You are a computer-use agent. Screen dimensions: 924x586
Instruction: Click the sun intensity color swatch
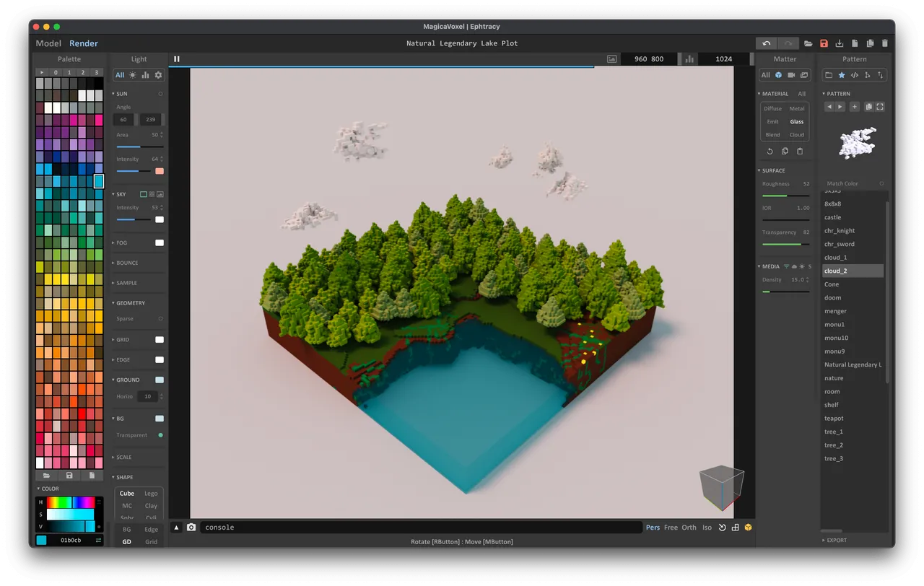click(160, 171)
